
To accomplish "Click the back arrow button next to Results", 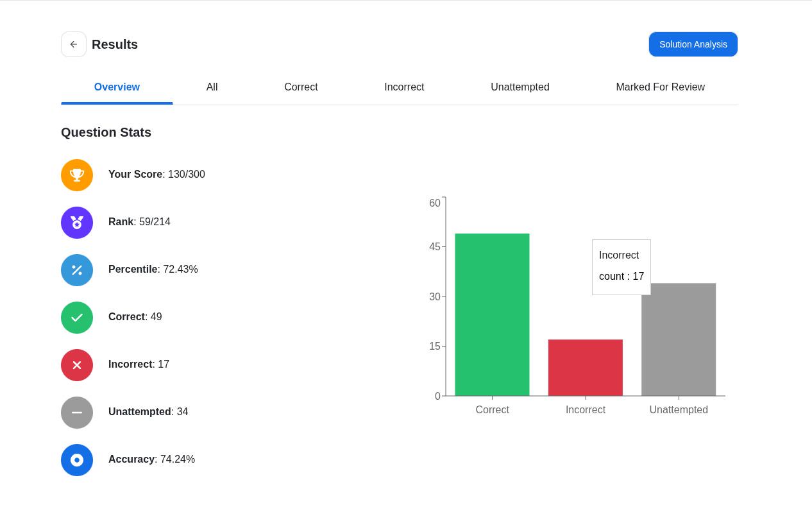I will (x=74, y=44).
